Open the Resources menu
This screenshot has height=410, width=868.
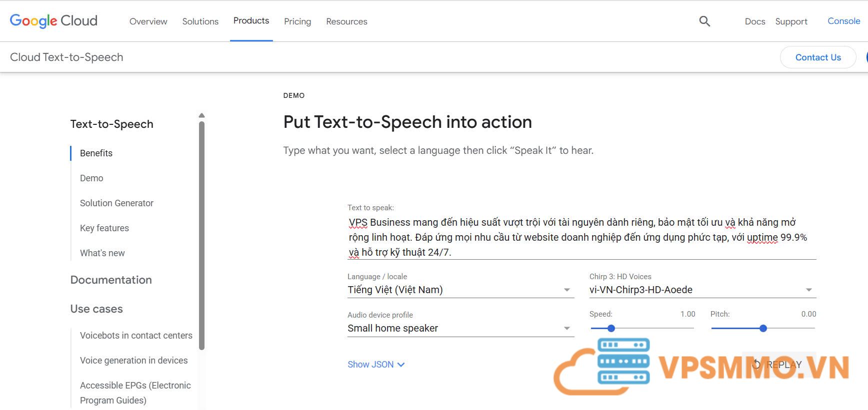(346, 21)
